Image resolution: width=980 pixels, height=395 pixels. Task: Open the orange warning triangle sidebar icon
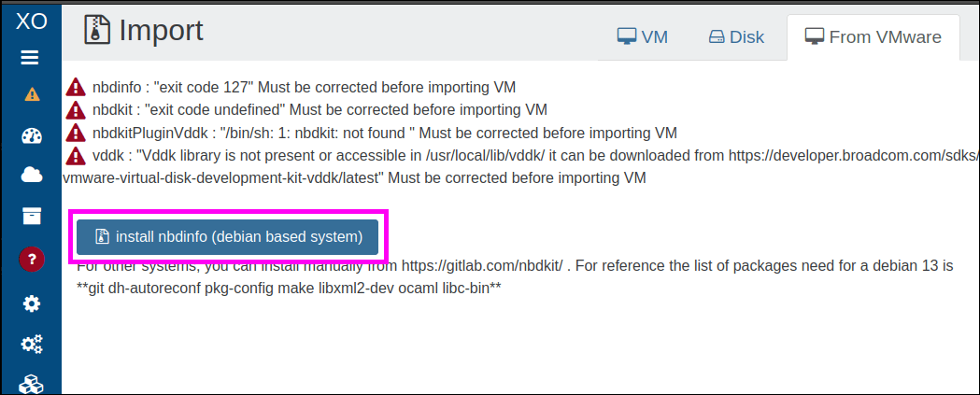32,95
